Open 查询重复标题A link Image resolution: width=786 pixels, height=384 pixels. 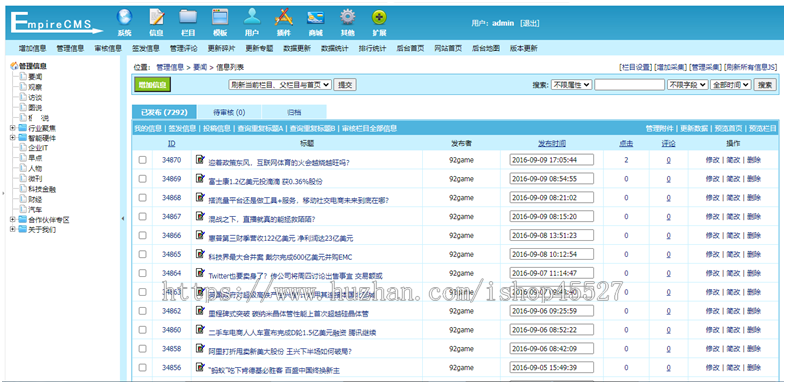pos(260,128)
